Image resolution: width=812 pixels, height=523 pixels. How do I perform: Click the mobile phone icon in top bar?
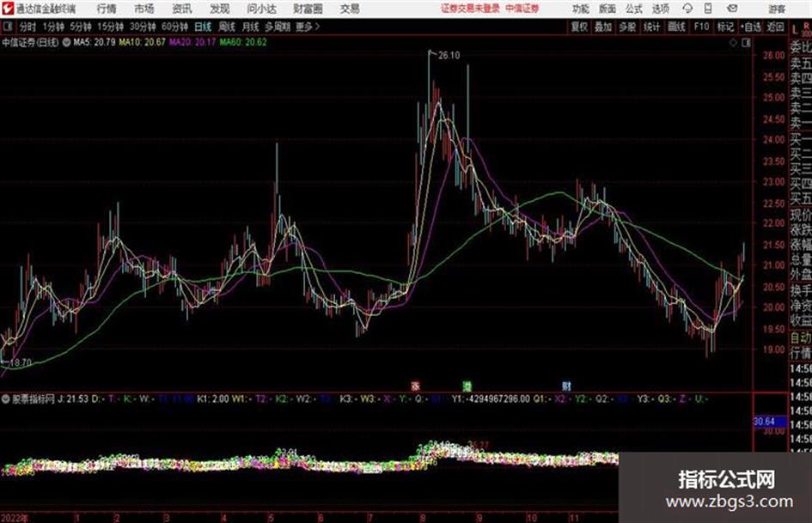(x=708, y=9)
